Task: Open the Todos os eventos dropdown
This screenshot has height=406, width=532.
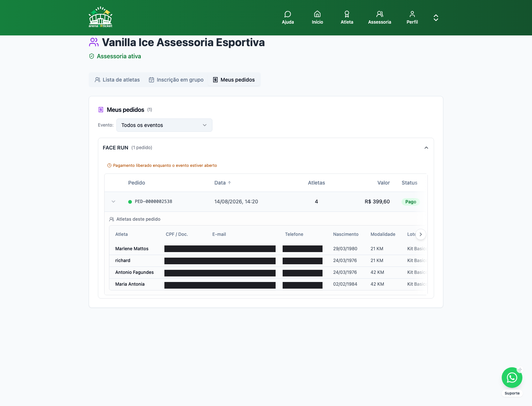Action: click(164, 125)
